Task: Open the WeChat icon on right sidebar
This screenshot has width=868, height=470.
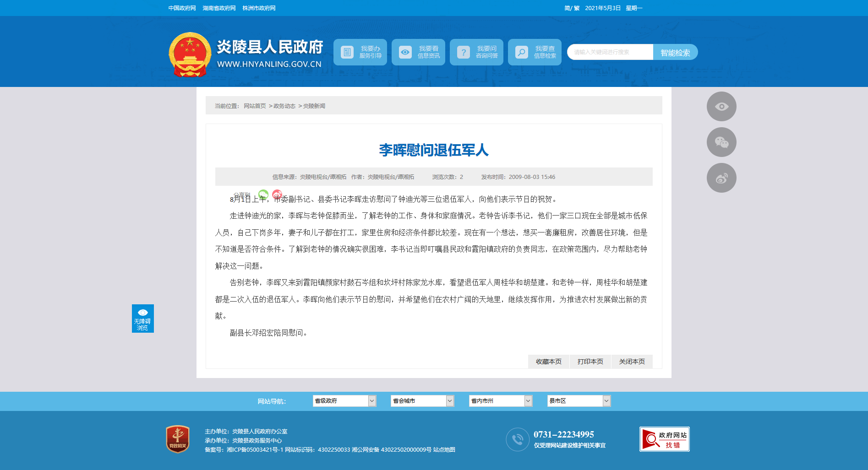Action: [x=721, y=142]
